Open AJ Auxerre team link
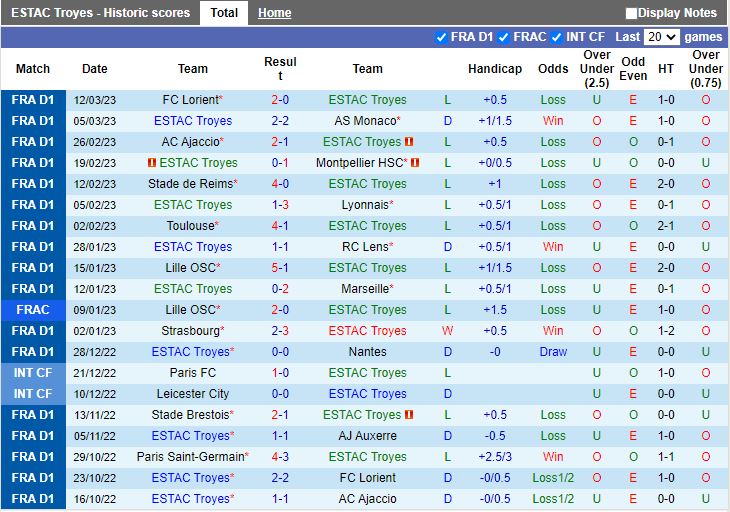This screenshot has height=512, width=730. click(368, 435)
